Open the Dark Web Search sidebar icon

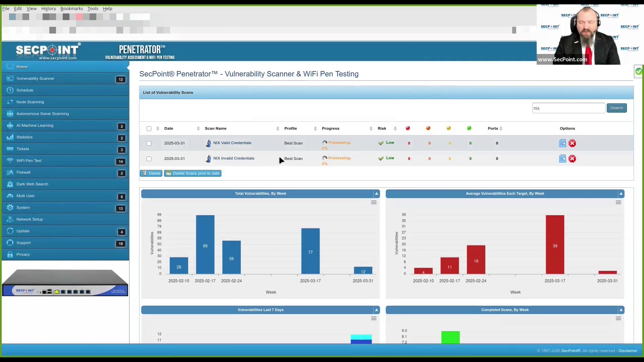(x=10, y=184)
